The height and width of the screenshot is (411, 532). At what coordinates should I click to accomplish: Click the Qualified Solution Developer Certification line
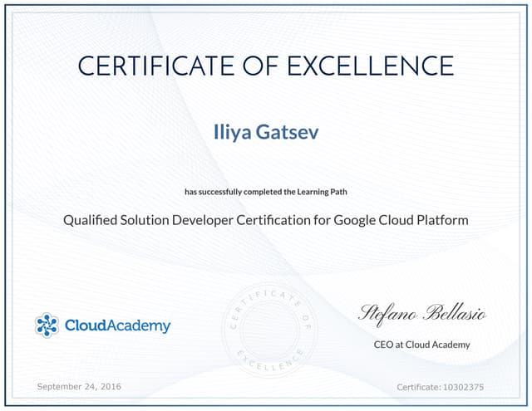click(266, 221)
